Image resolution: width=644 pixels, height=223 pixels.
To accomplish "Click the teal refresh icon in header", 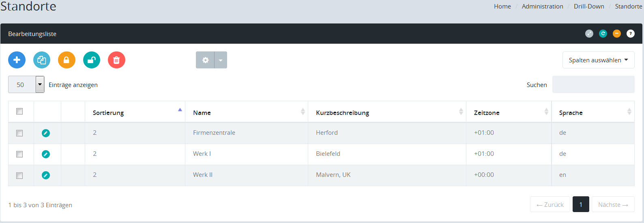I will click(x=603, y=34).
